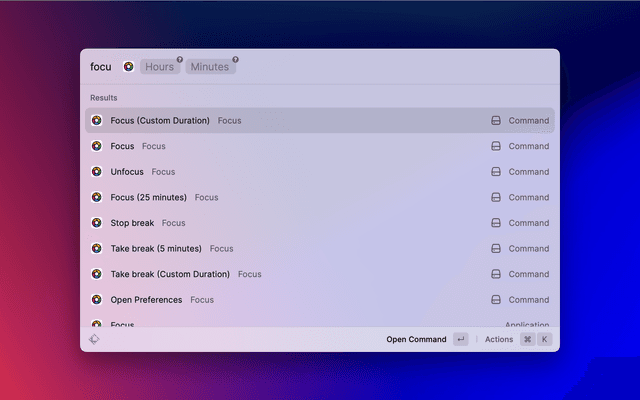Click the help badge on Hours field
The width and height of the screenshot is (640, 400).
coord(180,60)
